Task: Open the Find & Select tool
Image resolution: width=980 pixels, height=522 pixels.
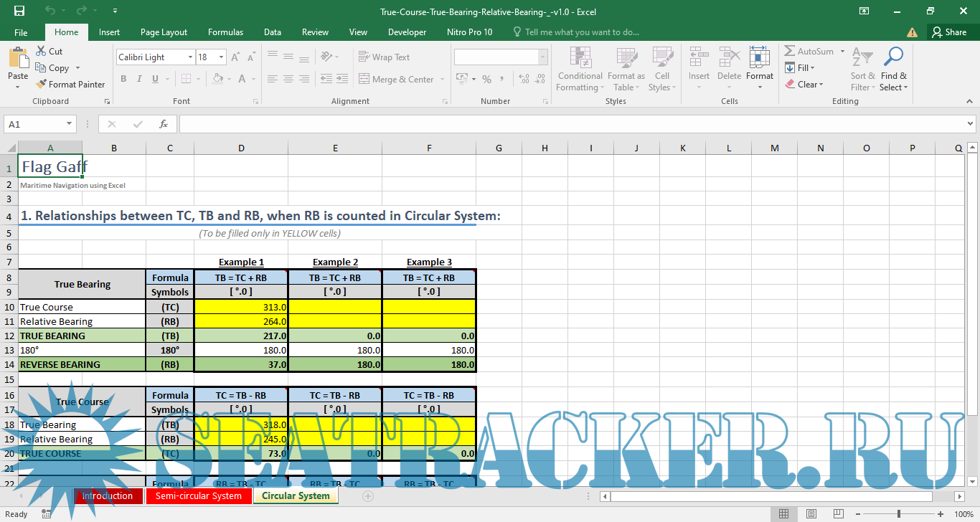Action: 893,69
